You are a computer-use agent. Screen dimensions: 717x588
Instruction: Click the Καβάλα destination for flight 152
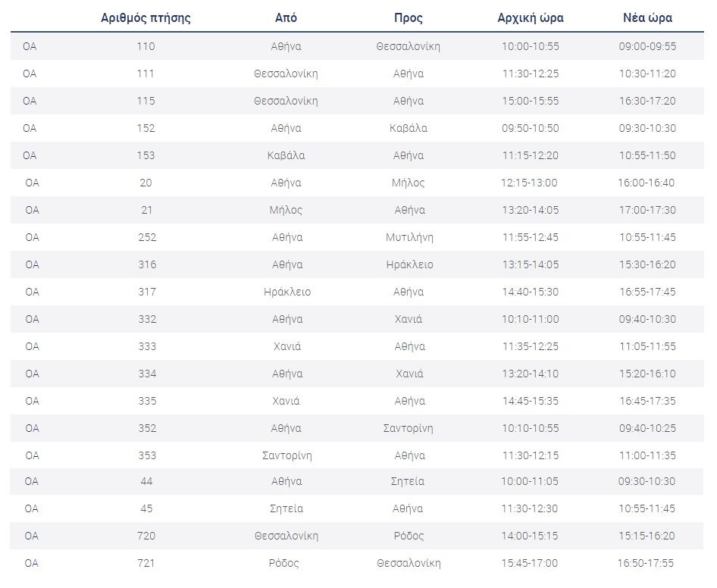(408, 128)
